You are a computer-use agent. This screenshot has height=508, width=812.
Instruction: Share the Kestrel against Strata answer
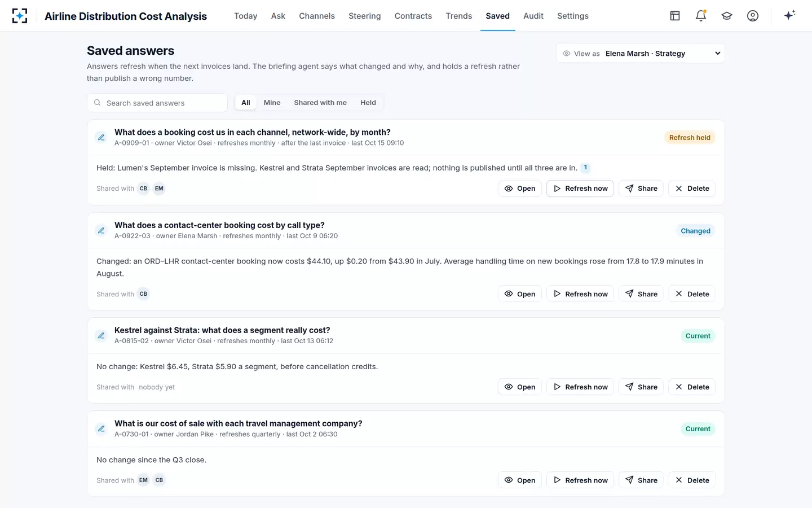(641, 387)
